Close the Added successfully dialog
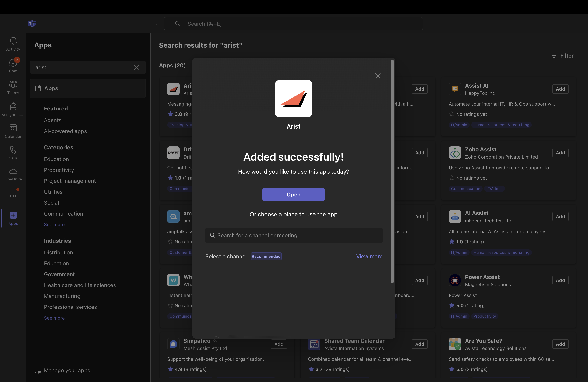This screenshot has height=382, width=588. [x=378, y=76]
